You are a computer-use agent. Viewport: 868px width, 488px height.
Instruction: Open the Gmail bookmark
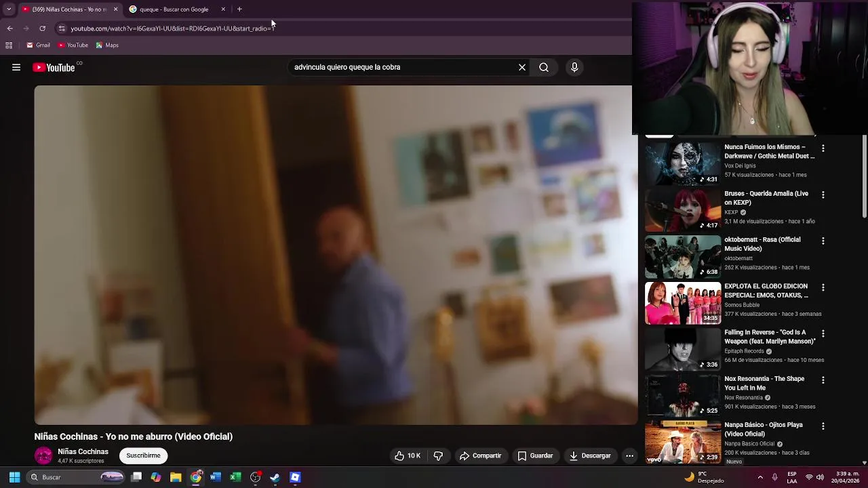pyautogui.click(x=39, y=45)
